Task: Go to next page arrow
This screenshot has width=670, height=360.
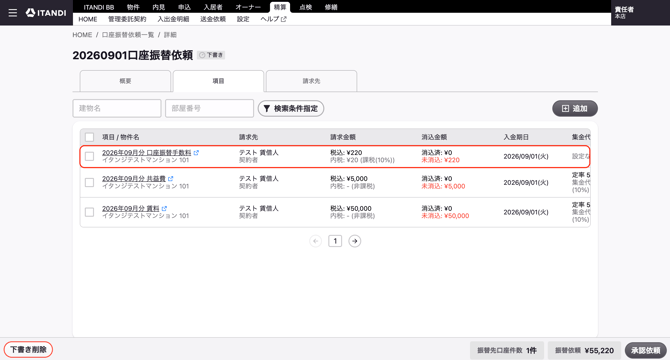Action: [x=355, y=241]
